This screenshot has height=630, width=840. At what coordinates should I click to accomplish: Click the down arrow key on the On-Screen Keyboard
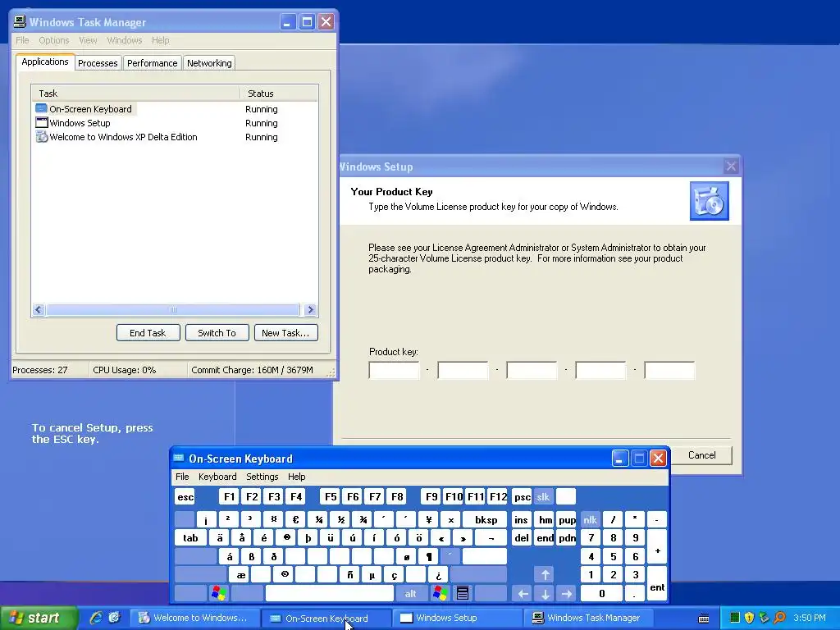pyautogui.click(x=545, y=593)
